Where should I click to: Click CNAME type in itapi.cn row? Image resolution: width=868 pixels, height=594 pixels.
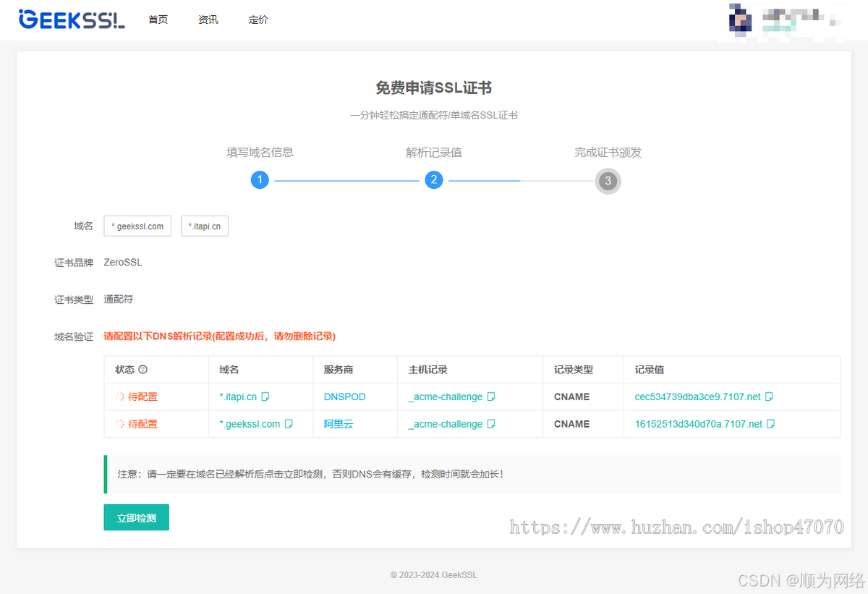coord(572,396)
